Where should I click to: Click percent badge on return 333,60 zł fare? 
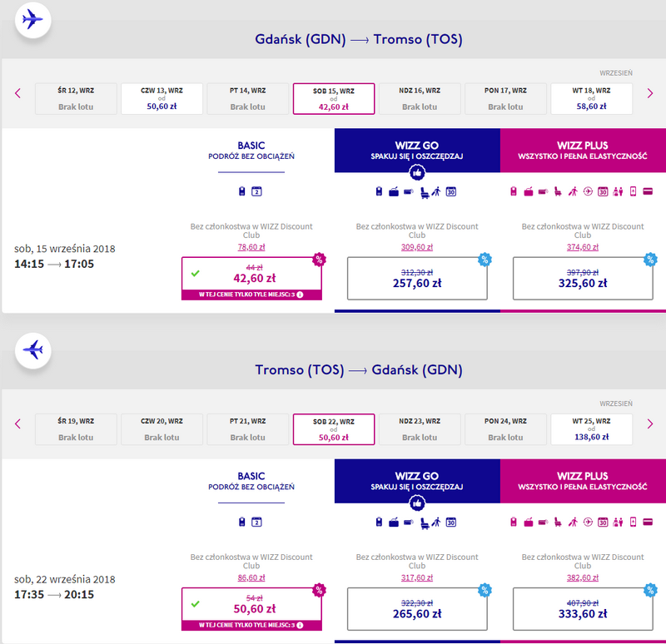coord(650,590)
